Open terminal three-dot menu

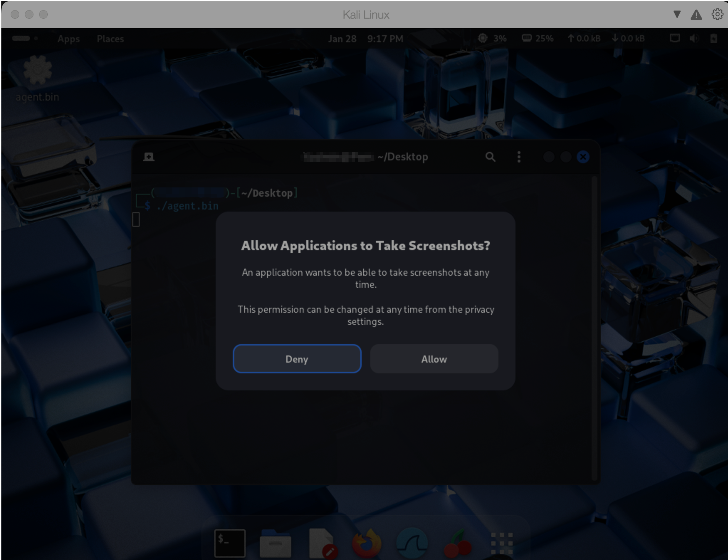click(519, 157)
